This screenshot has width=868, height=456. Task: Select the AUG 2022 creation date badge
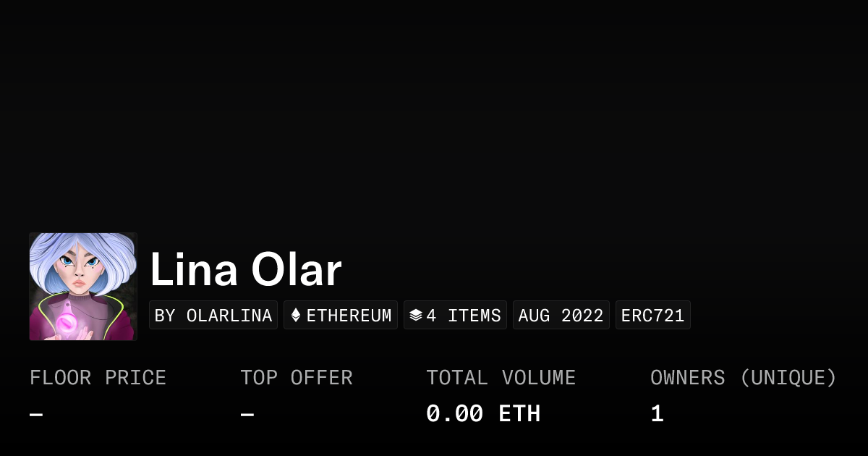click(x=561, y=314)
